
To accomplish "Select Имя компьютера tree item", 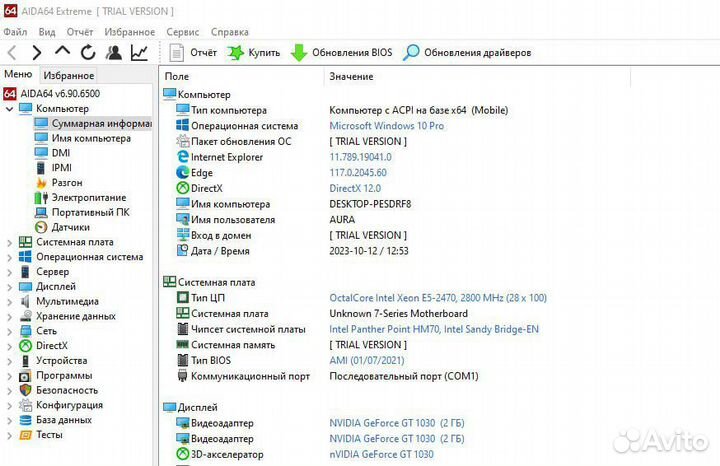I will [x=82, y=138].
